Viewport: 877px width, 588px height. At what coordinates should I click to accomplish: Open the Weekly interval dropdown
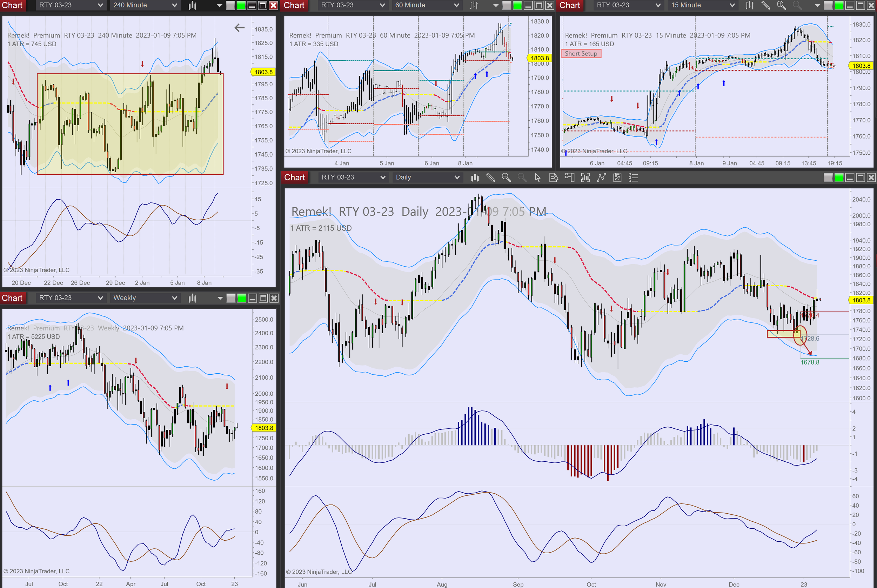(x=145, y=298)
